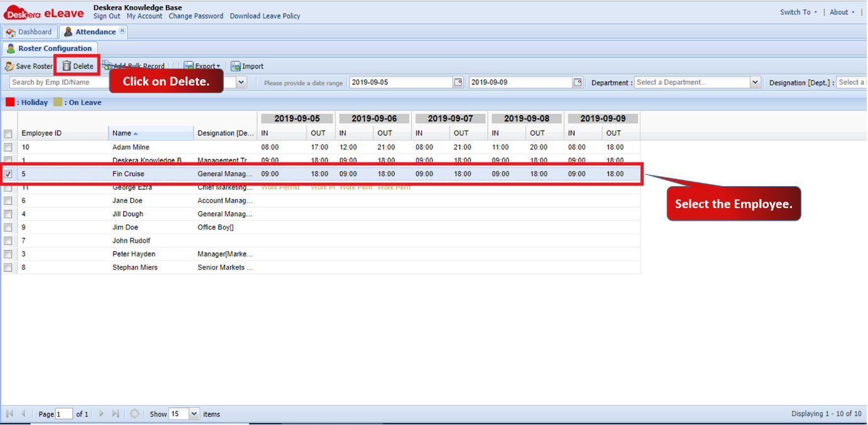The height and width of the screenshot is (425, 868).
Task: Click Download Leave Policy link
Action: (x=265, y=16)
